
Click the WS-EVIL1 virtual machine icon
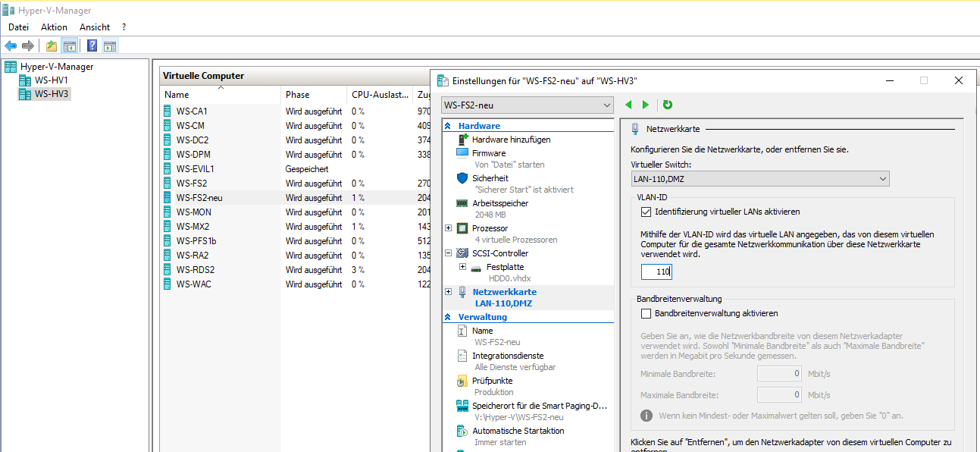tap(168, 168)
